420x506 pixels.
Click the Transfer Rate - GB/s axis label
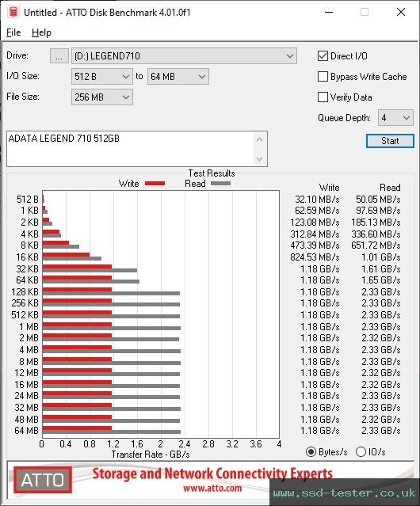151,455
